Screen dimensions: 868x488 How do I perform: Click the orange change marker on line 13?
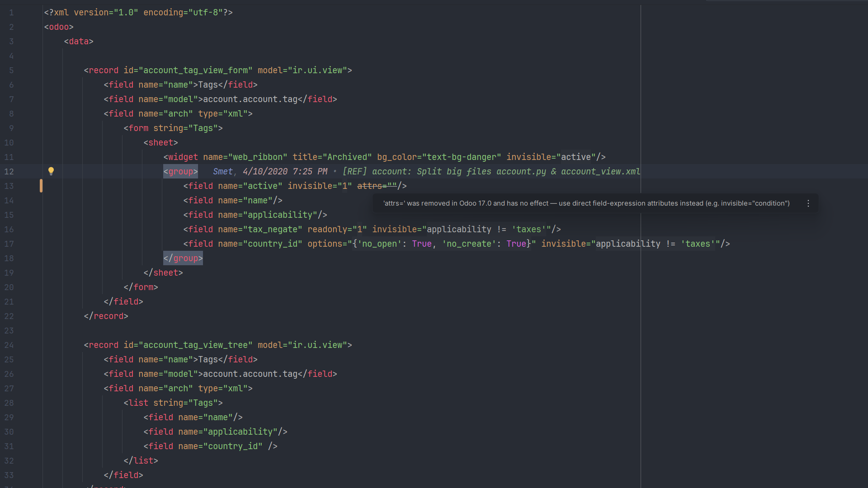(x=41, y=186)
